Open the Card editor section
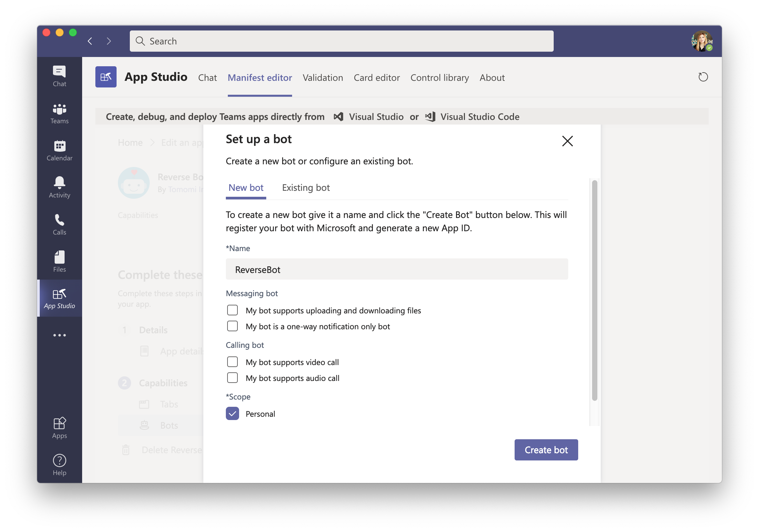This screenshot has height=532, width=759. [x=377, y=78]
